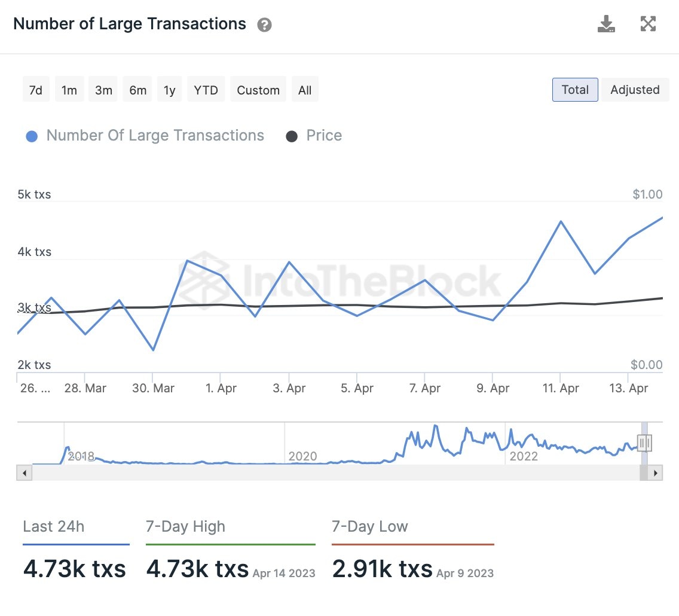
Task: Switch to the Adjusted view
Action: coord(635,89)
